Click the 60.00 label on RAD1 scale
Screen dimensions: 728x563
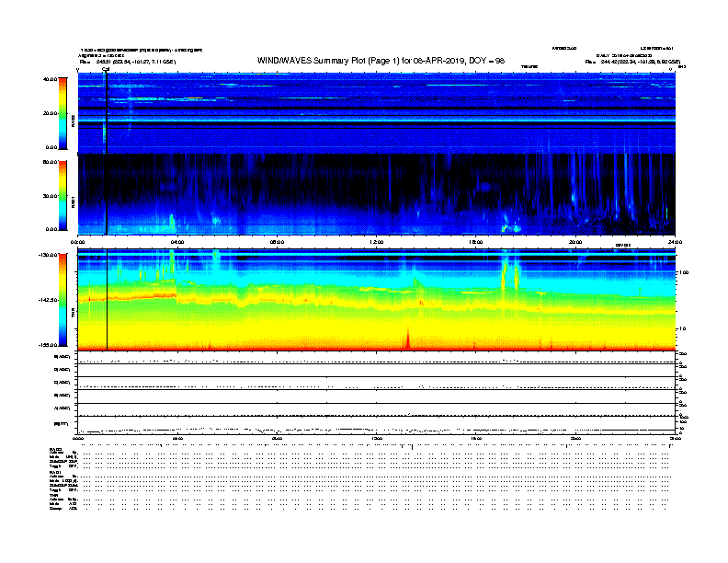[50, 162]
